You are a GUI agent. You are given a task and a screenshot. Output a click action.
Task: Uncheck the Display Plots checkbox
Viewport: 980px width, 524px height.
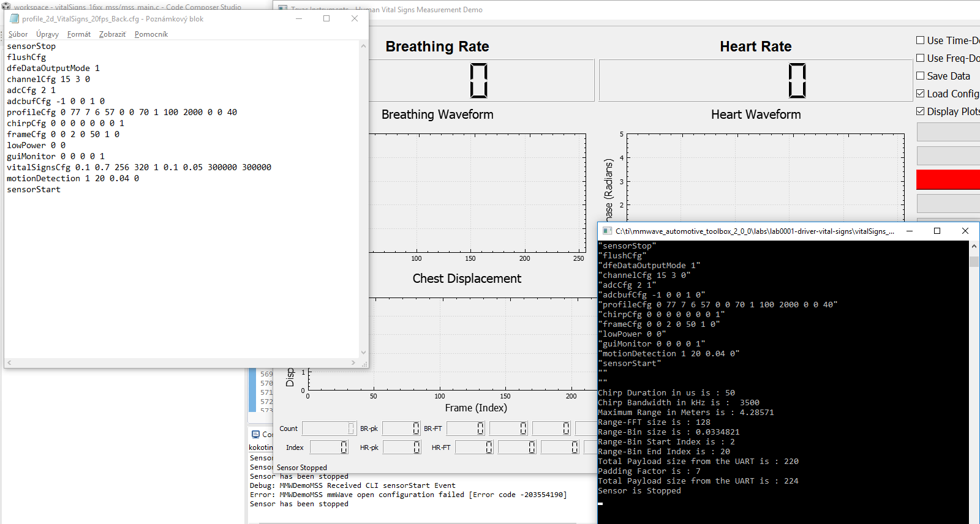pos(920,111)
